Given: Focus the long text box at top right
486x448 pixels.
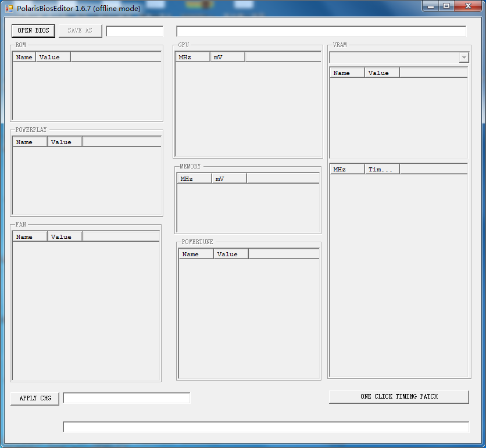Looking at the screenshot, I should pos(321,31).
